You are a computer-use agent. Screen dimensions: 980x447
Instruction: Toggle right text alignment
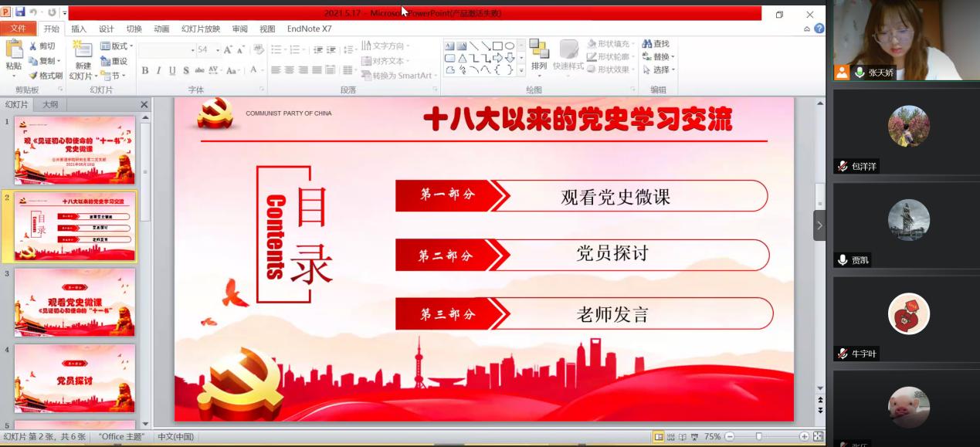point(303,70)
